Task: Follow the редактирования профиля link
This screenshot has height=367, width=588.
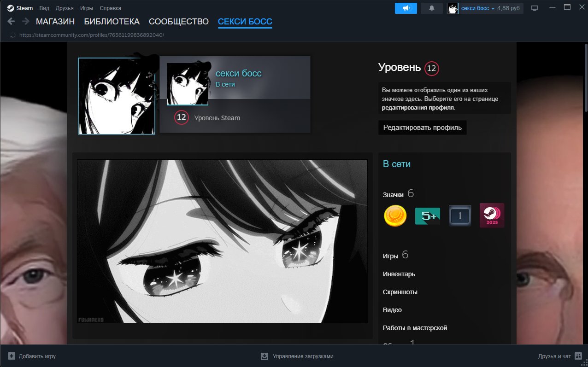Action: coord(418,108)
